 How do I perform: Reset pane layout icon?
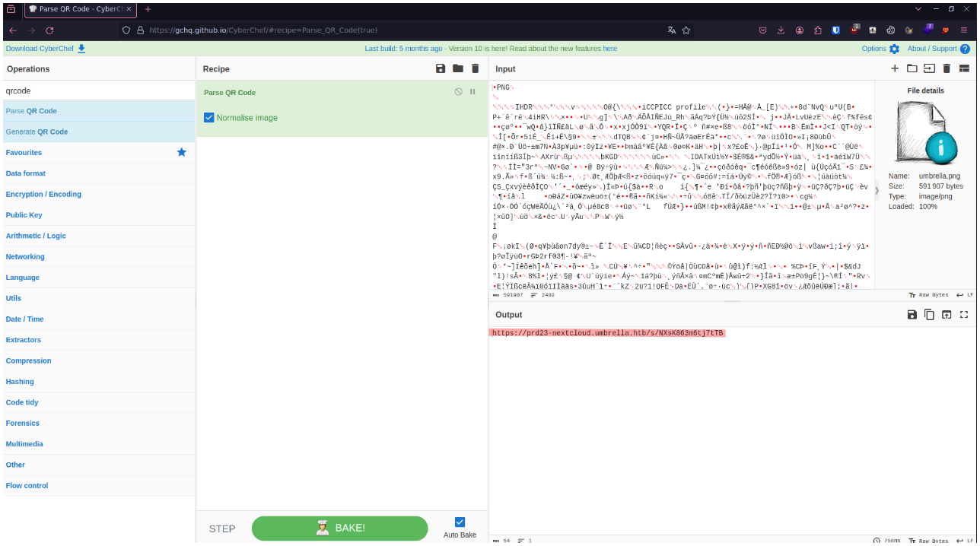point(964,68)
